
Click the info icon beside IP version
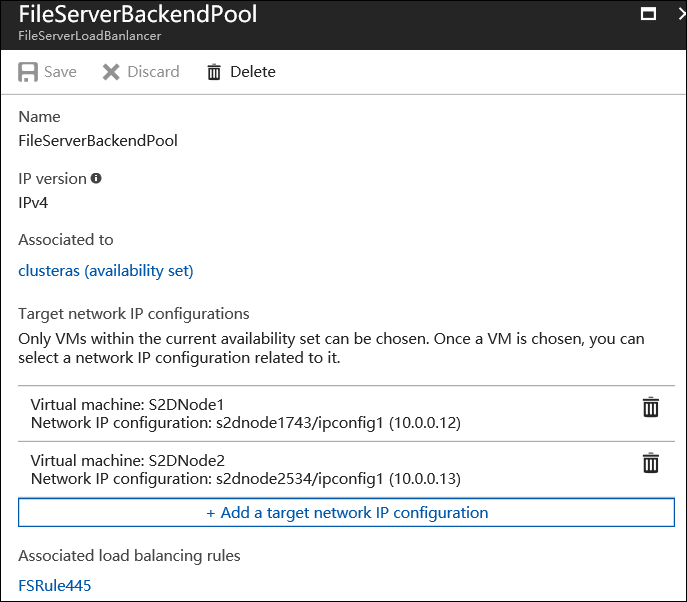[x=96, y=178]
